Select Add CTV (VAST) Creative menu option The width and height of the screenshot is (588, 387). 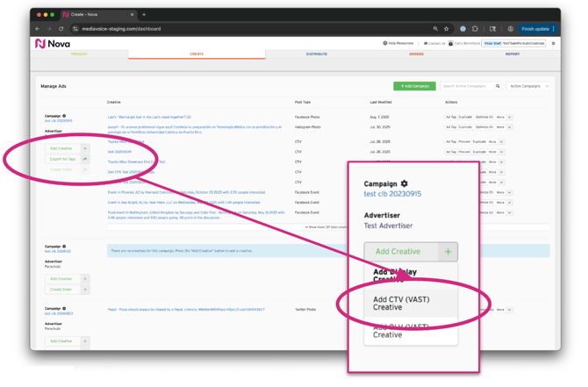coord(401,303)
